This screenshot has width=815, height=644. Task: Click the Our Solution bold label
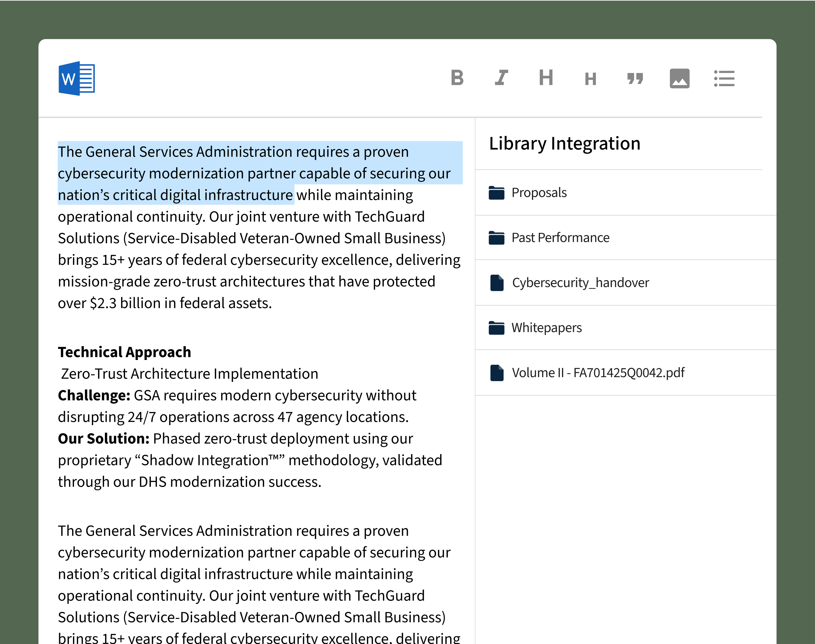[x=104, y=439]
